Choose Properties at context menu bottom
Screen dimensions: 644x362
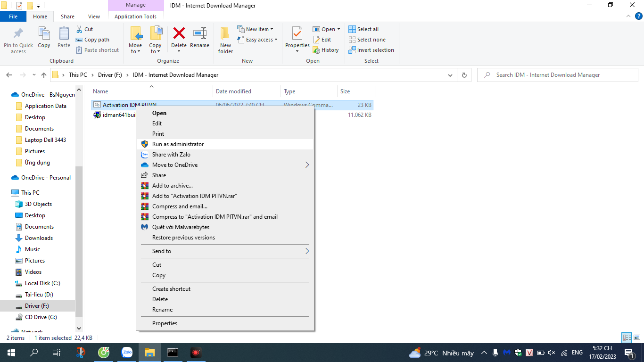click(225, 323)
